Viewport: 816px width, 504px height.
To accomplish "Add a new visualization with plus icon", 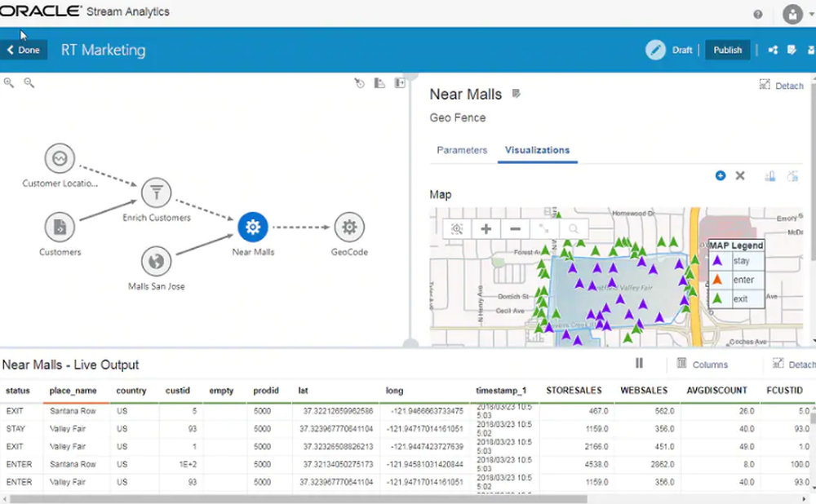I will pyautogui.click(x=721, y=176).
